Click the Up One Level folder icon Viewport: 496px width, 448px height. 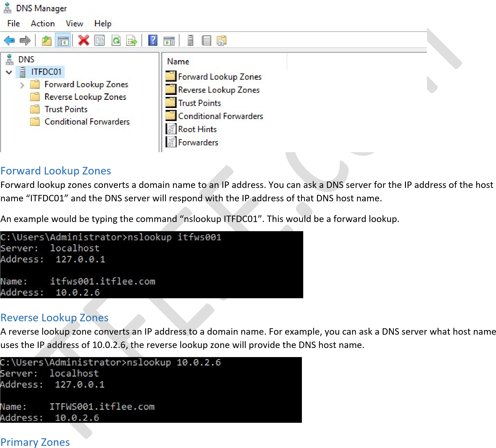pyautogui.click(x=46, y=40)
